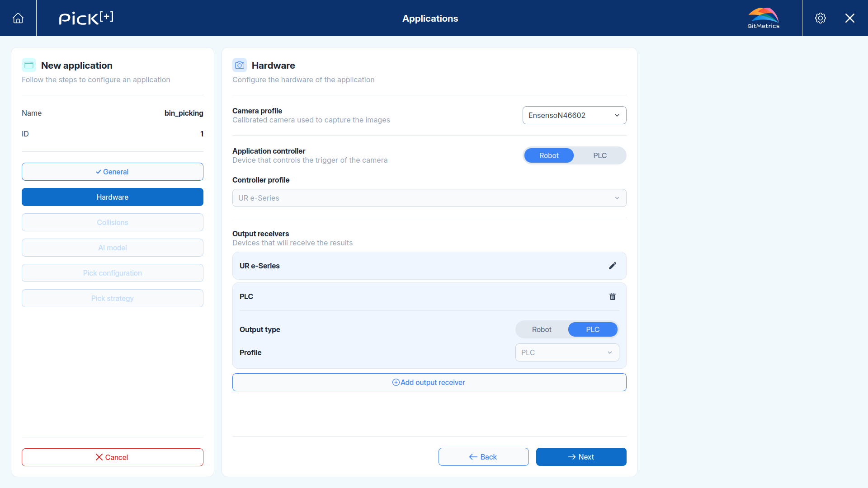Click the Hardware camera icon
The width and height of the screenshot is (868, 488).
pos(240,65)
